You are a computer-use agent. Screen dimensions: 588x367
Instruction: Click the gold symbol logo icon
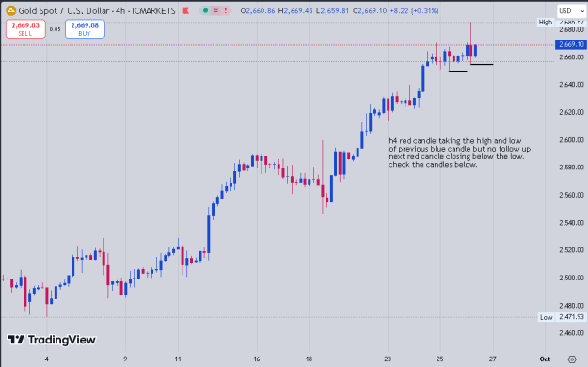10,11
